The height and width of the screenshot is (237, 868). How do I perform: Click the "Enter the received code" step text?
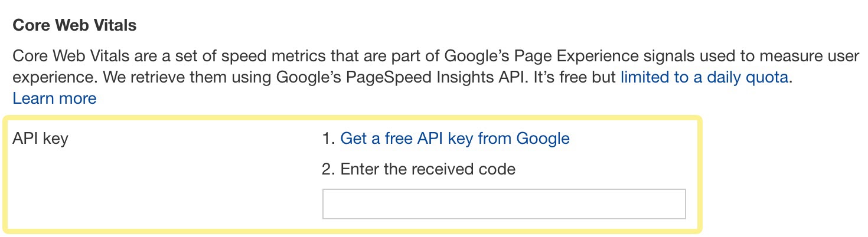[x=428, y=170]
